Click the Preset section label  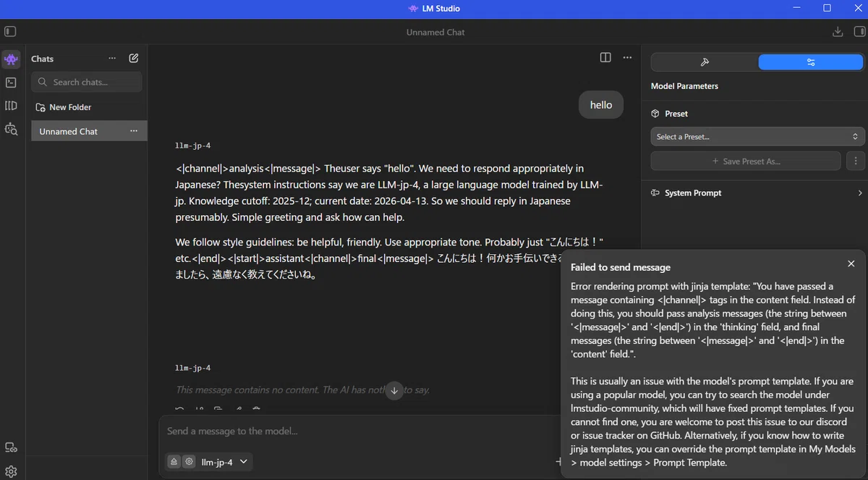676,114
